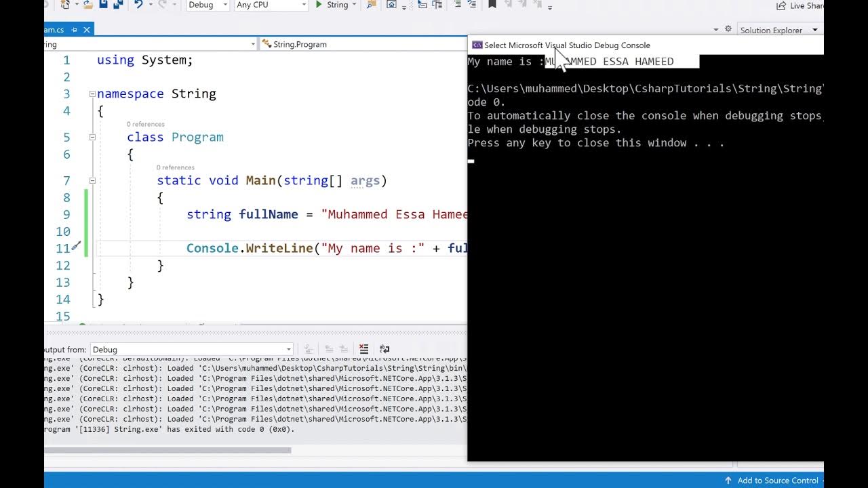This screenshot has width=868, height=488.
Task: Click the 0 references lens above Main
Action: coord(175,167)
